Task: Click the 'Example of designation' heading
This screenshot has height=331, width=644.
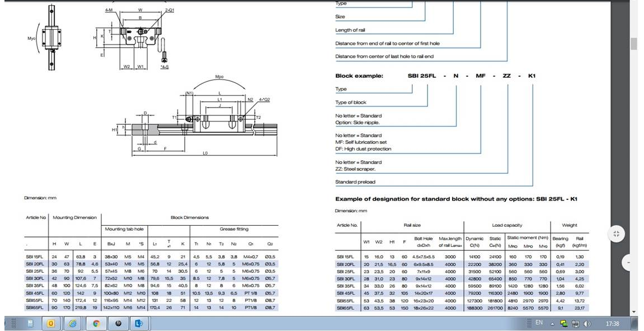Action: (457, 199)
